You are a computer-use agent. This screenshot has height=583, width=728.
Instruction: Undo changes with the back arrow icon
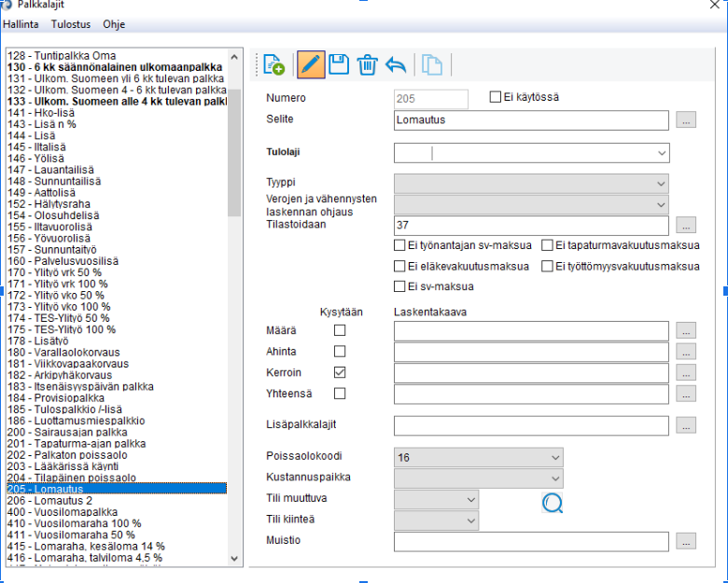[396, 64]
